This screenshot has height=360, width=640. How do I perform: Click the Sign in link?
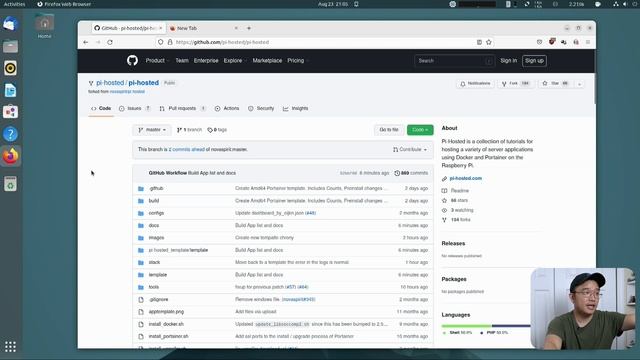click(509, 60)
